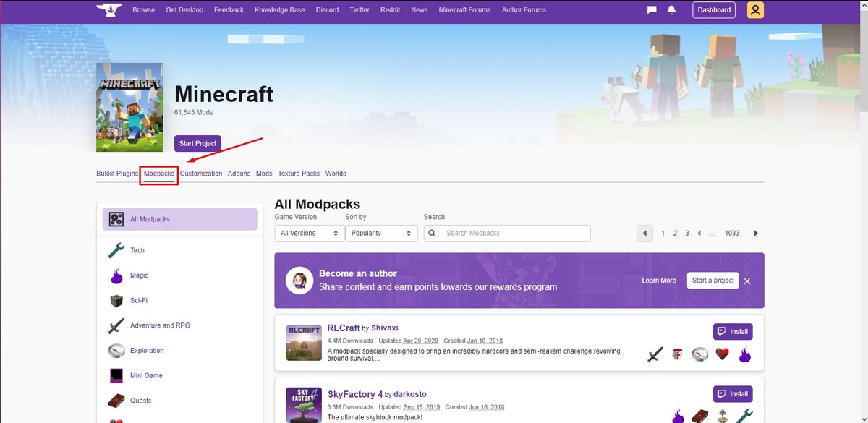Click the author avatar in banner

point(299,281)
